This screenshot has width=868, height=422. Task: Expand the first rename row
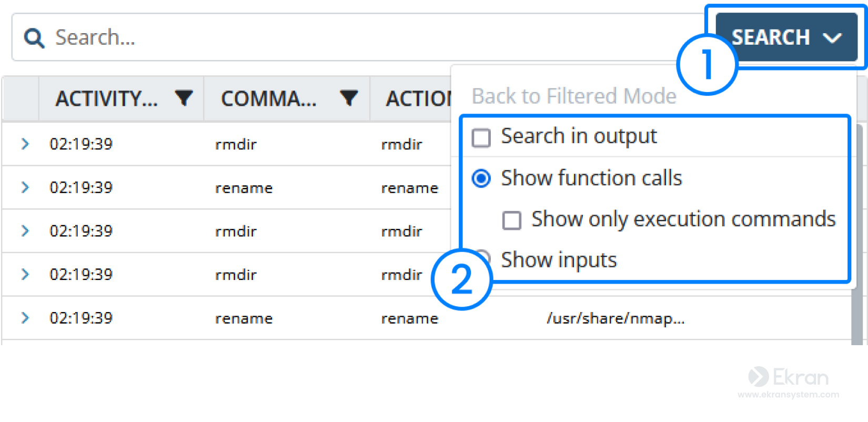(25, 187)
